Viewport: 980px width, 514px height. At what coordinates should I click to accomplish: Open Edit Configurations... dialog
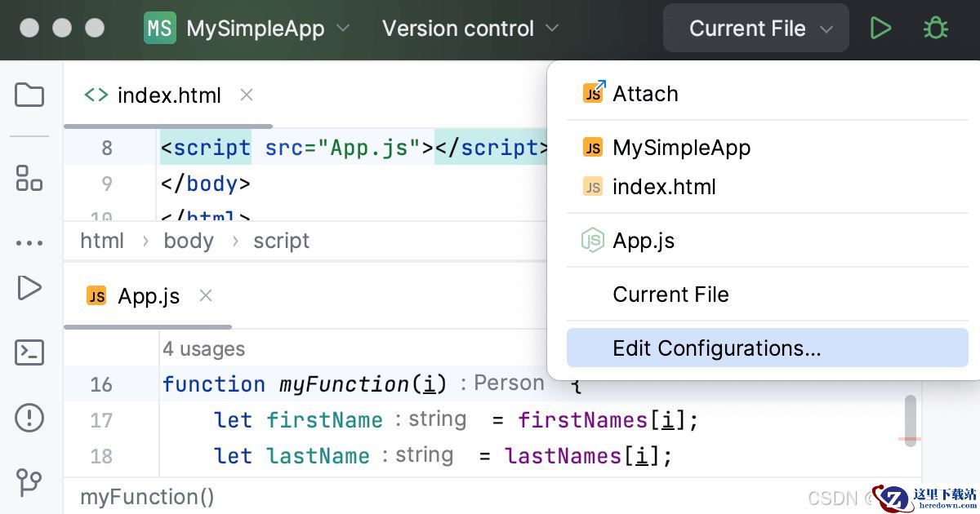[768, 348]
